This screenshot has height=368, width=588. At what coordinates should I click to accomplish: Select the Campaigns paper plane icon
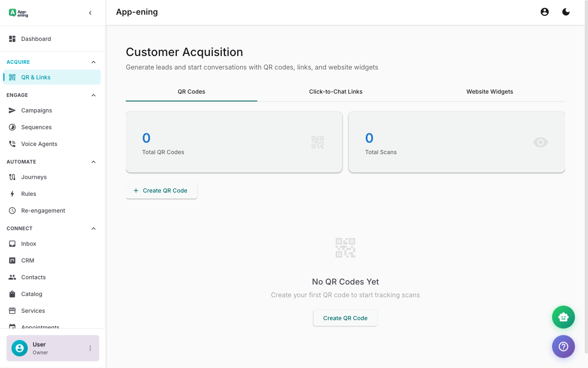pos(12,110)
